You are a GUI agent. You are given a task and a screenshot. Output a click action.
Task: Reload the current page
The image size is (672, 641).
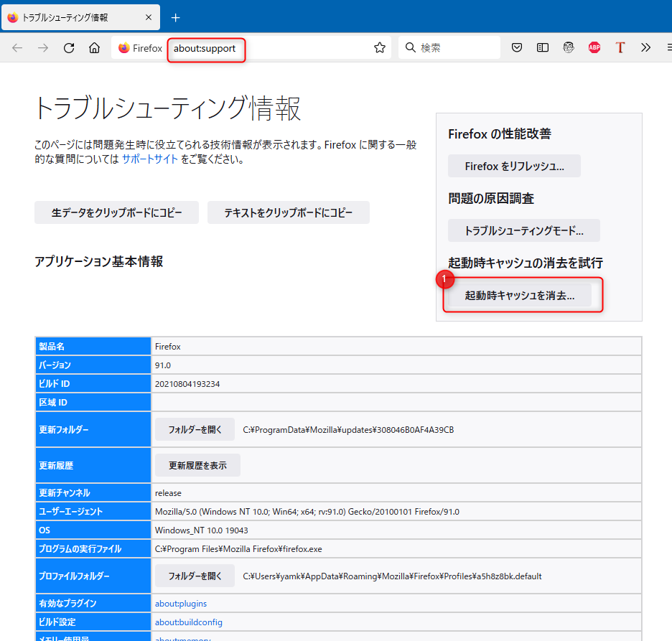(x=69, y=48)
